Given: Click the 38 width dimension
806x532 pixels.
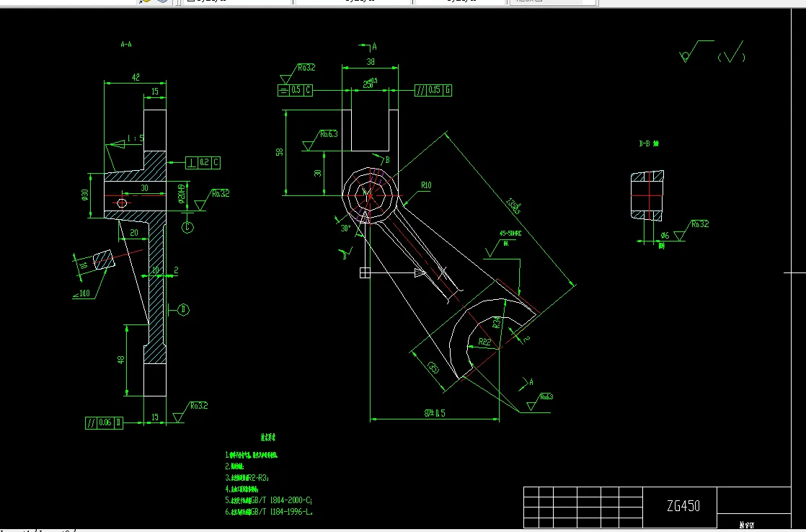Looking at the screenshot, I should click(371, 62).
